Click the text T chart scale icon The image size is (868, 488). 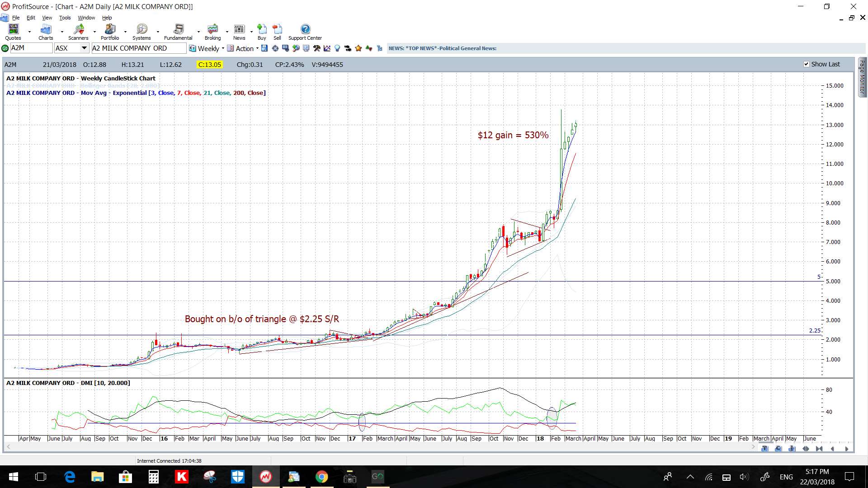[x=764, y=449]
